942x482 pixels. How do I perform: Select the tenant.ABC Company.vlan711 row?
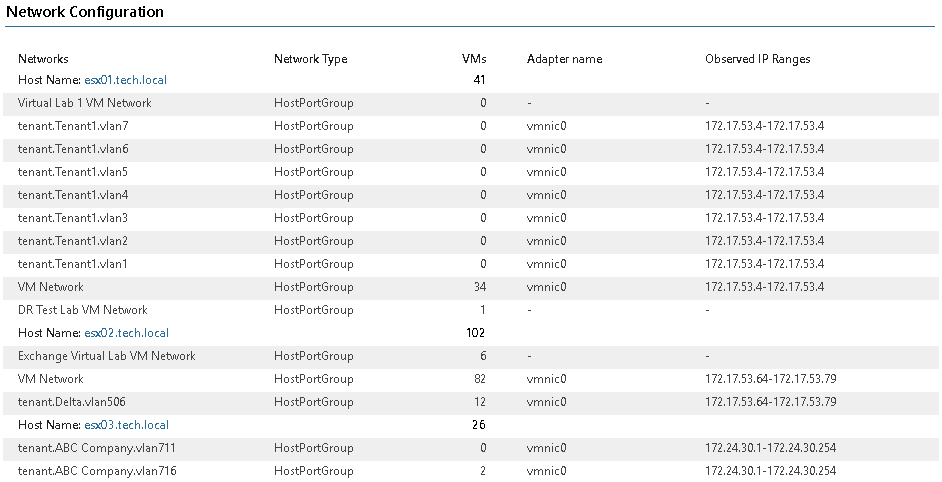pyautogui.click(x=471, y=448)
